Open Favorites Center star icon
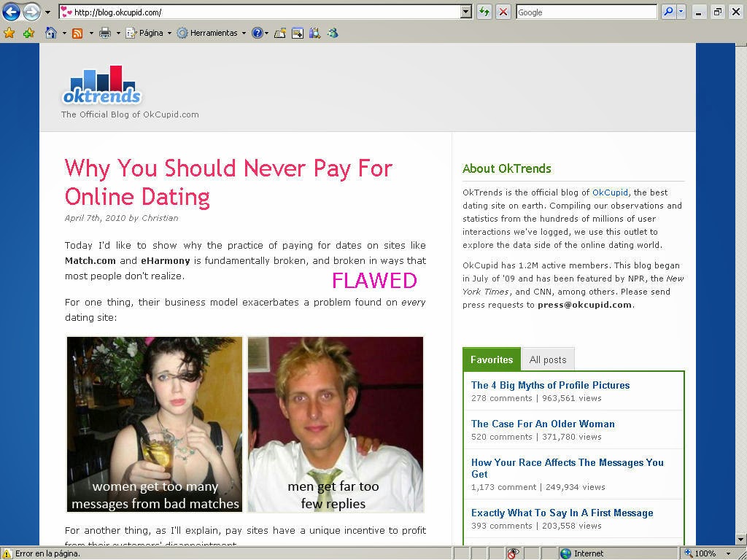The width and height of the screenshot is (747, 560). pos(9,33)
